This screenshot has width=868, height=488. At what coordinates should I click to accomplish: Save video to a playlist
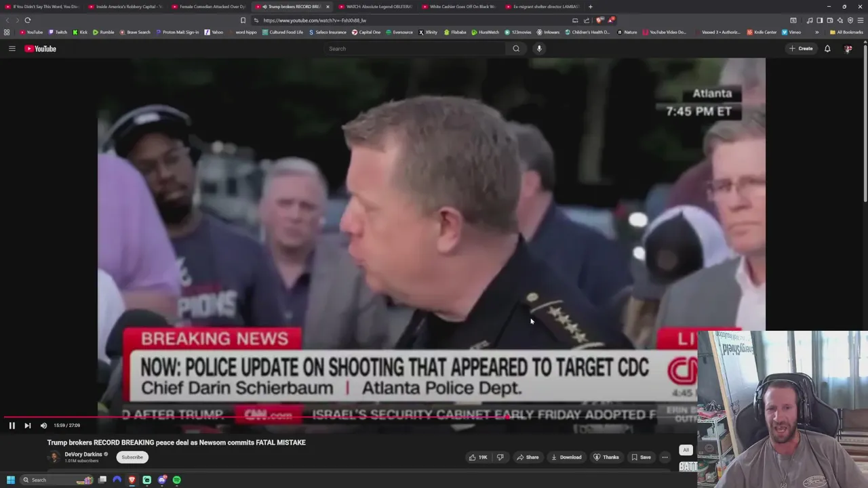640,457
